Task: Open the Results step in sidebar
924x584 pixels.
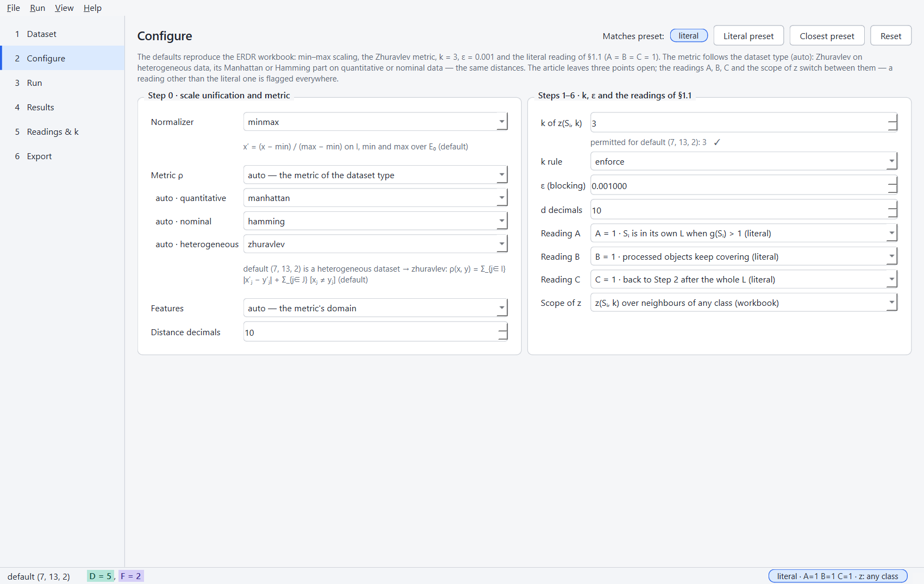Action: click(x=63, y=107)
